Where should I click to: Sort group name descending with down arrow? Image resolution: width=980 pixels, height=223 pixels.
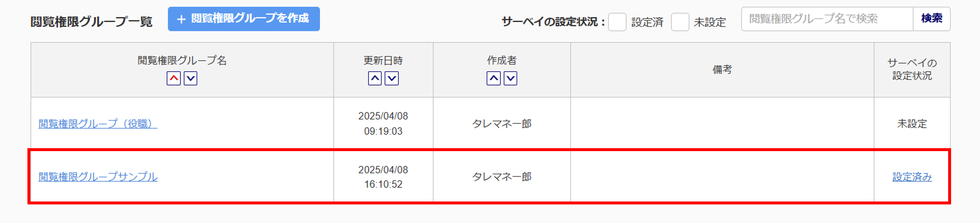(x=191, y=78)
